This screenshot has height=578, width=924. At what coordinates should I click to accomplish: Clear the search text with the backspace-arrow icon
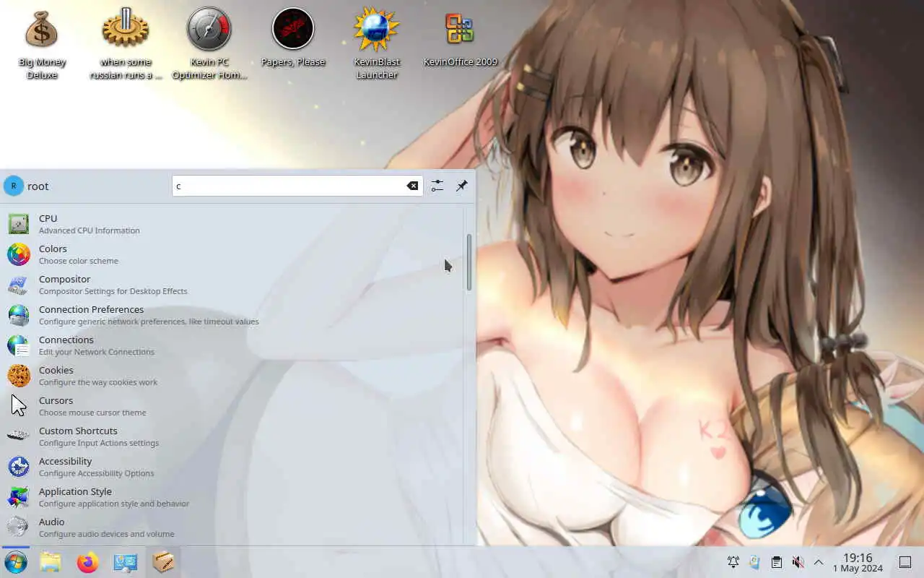[412, 186]
